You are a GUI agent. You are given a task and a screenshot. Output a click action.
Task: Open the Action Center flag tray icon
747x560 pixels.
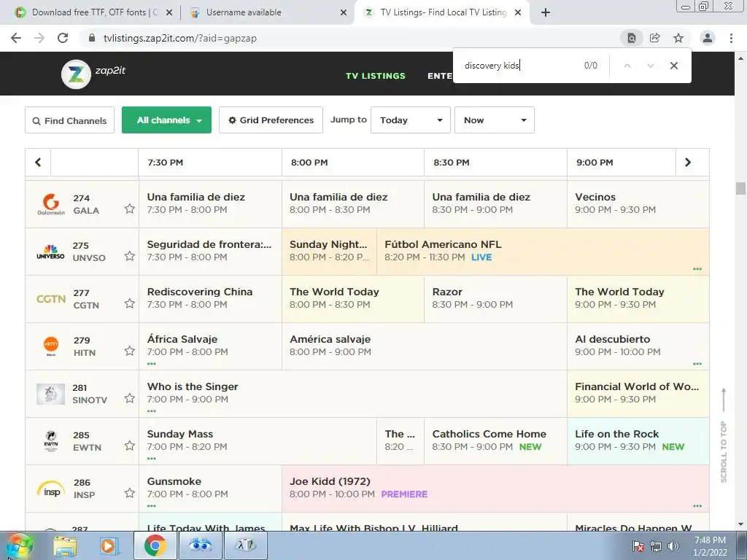click(x=638, y=546)
